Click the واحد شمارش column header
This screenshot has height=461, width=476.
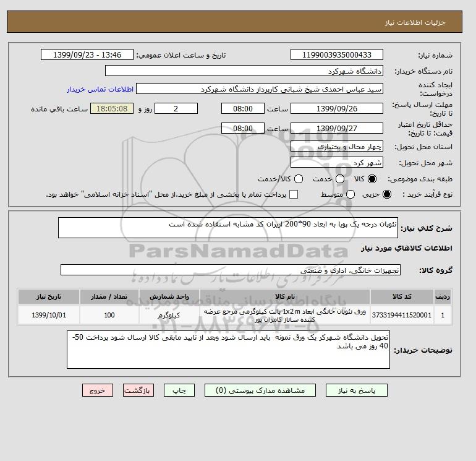pyautogui.click(x=169, y=296)
